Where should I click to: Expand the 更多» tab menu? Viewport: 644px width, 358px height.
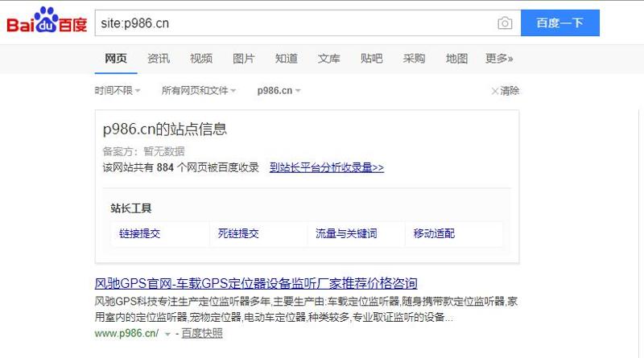[499, 58]
